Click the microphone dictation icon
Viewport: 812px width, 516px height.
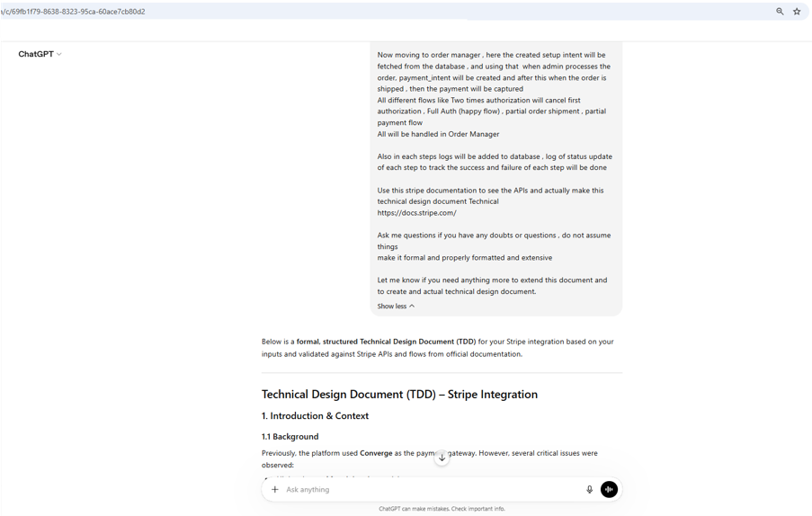pyautogui.click(x=589, y=489)
